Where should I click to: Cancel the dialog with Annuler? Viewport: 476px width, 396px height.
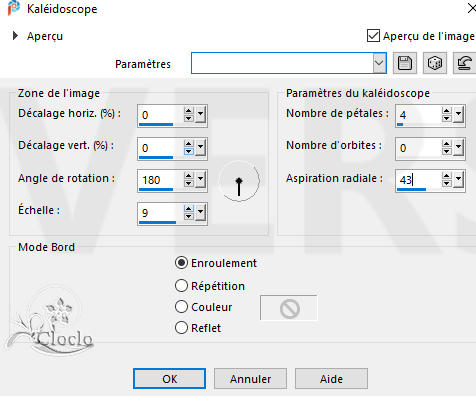pyautogui.click(x=250, y=379)
